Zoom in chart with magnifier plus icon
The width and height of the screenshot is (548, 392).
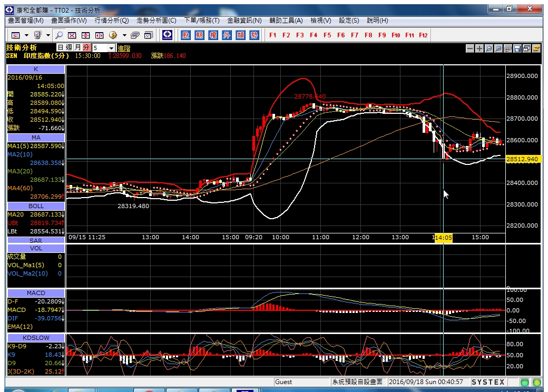tap(498, 48)
